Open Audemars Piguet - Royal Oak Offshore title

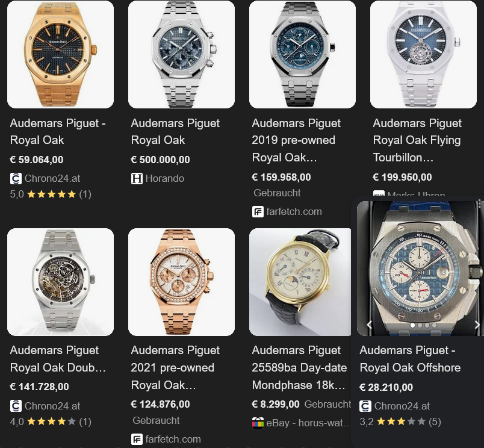tap(410, 359)
